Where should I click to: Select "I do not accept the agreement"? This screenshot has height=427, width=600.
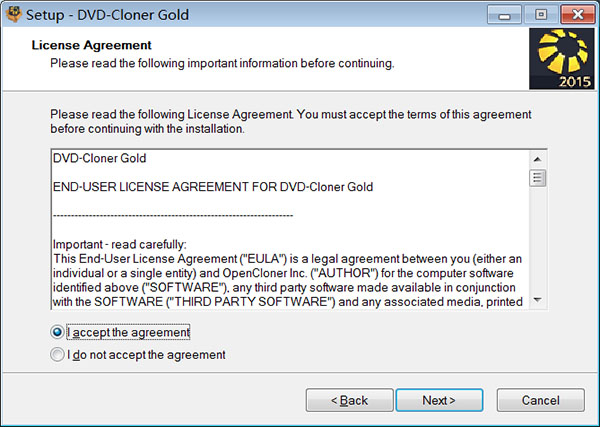coord(57,355)
